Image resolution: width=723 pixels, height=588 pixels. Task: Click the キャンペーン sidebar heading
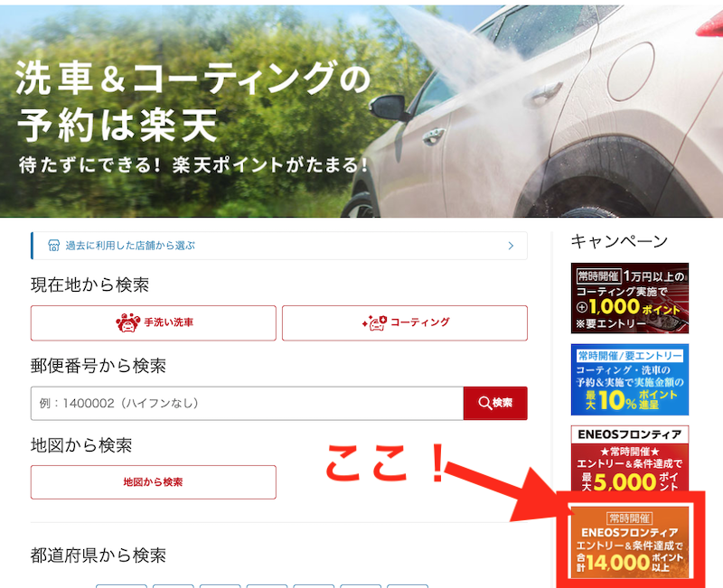point(619,241)
